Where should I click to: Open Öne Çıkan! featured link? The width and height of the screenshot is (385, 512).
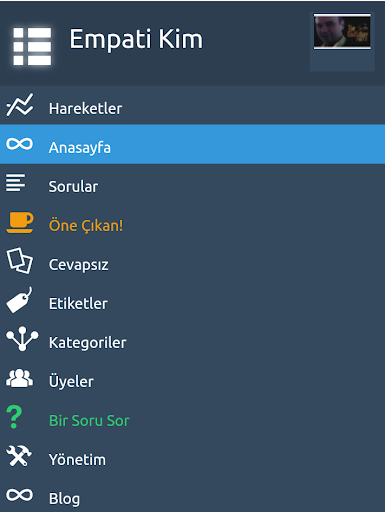coord(192,222)
